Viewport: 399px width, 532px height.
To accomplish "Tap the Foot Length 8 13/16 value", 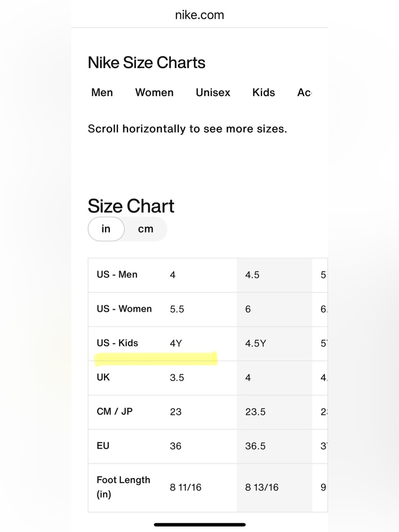I will coord(262,487).
